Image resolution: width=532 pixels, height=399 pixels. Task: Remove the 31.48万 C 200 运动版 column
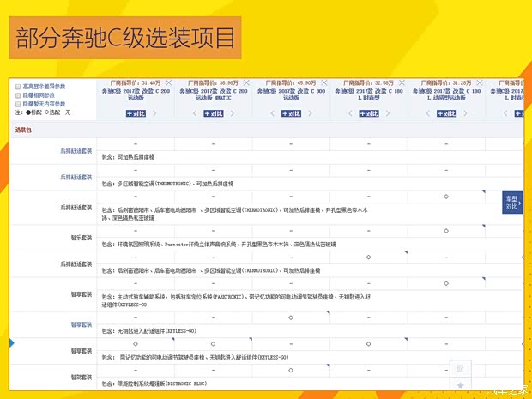pos(169,82)
